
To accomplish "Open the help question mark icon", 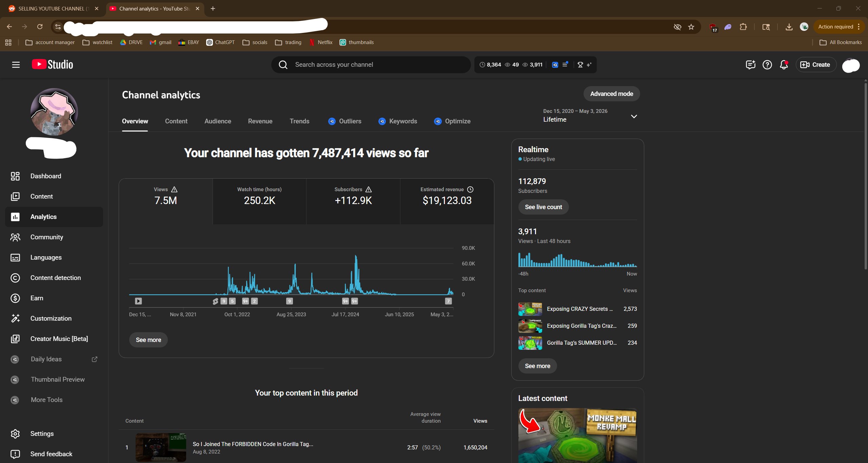I will point(767,65).
